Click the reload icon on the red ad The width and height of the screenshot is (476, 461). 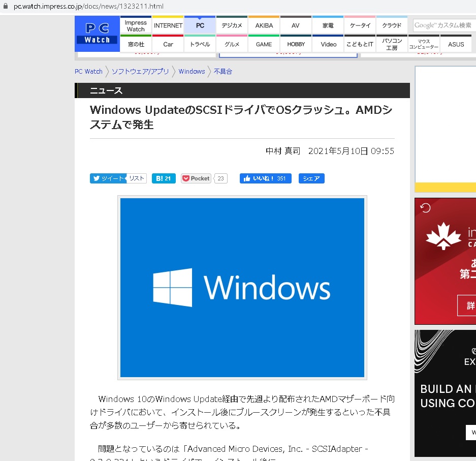pyautogui.click(x=425, y=208)
